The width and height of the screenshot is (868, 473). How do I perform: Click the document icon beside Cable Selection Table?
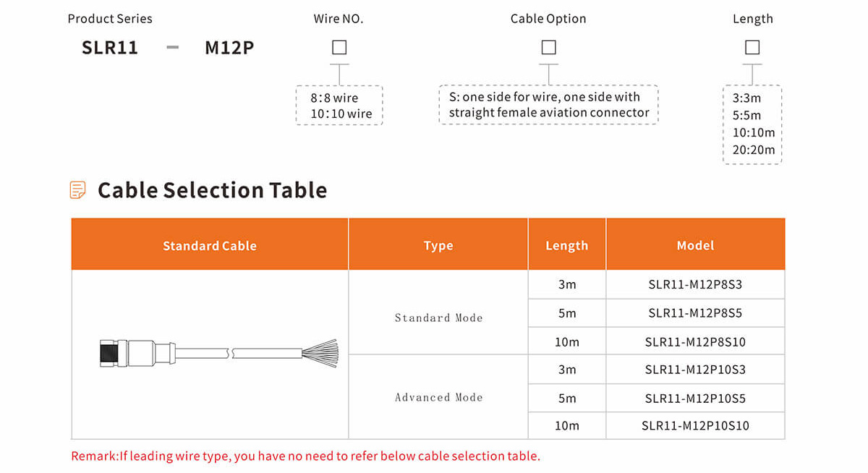[77, 190]
